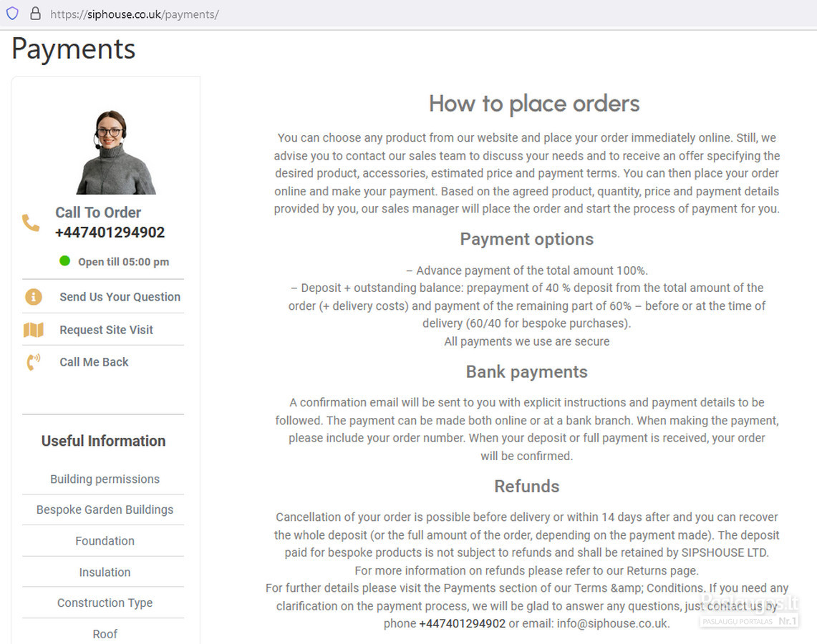Click the orange info circle icon
Screen dimensions: 817x644
[34, 297]
